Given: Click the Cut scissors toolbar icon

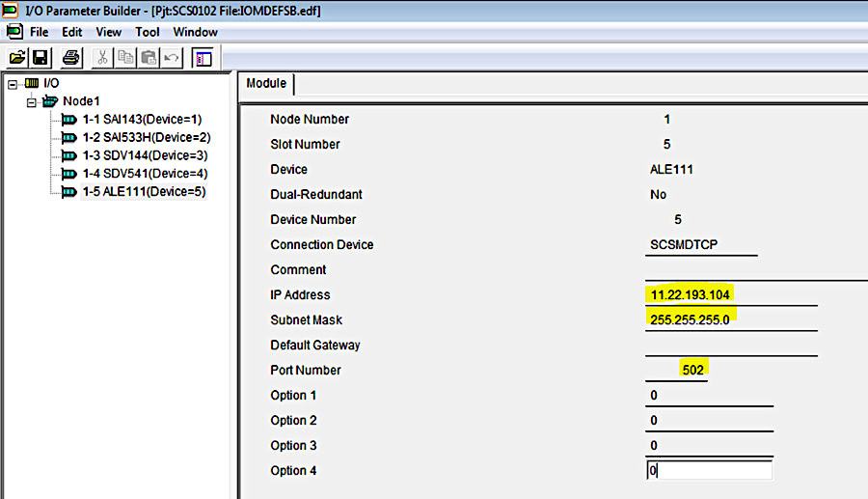Looking at the screenshot, I should (102, 57).
